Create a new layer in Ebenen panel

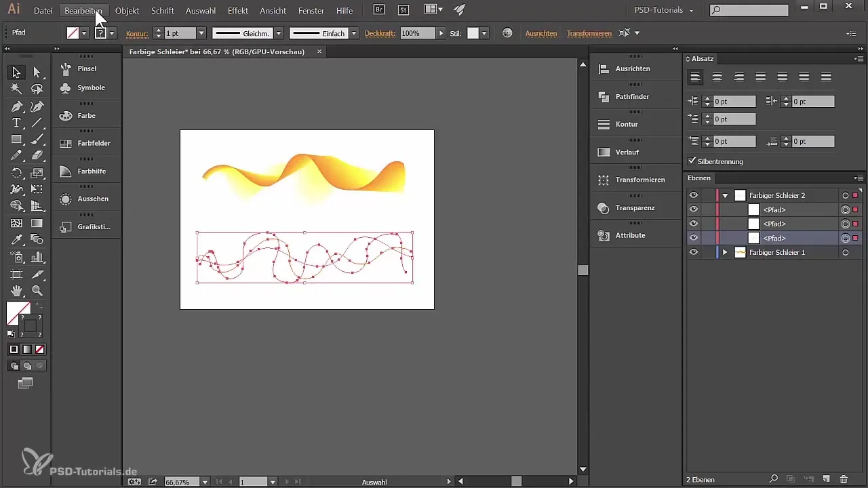point(826,479)
